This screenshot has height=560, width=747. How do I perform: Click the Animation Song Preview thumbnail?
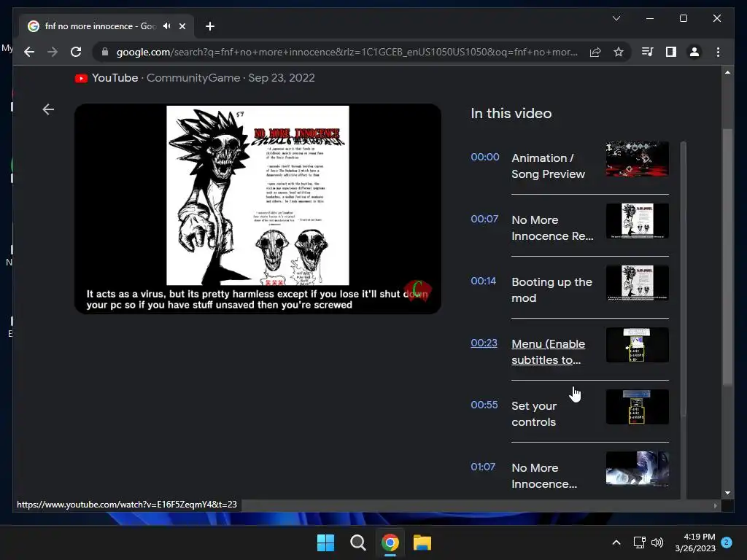638,158
